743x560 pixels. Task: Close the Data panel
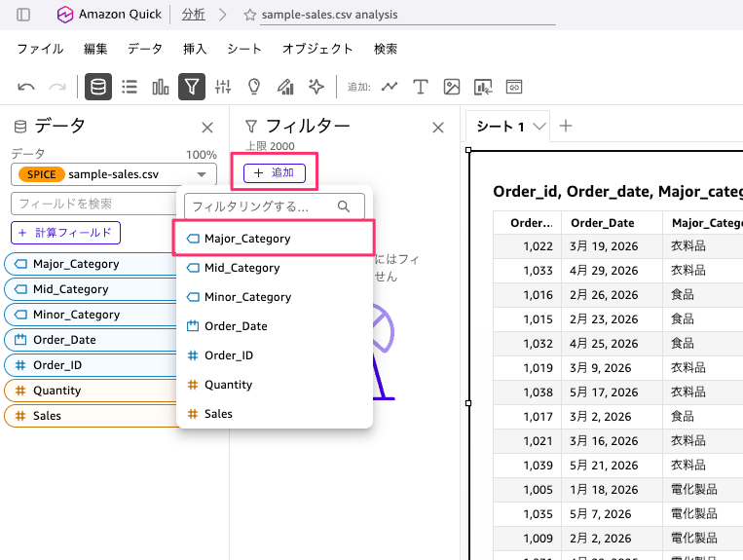(x=207, y=128)
